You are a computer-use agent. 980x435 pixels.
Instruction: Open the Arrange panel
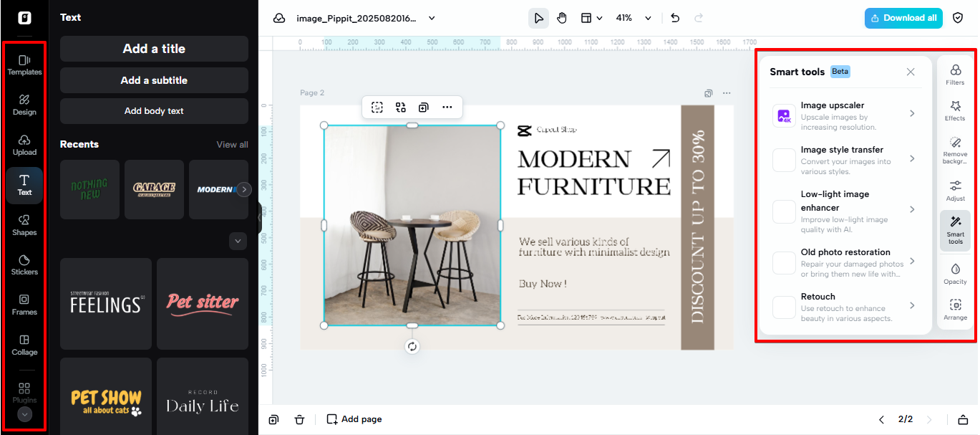pos(955,309)
